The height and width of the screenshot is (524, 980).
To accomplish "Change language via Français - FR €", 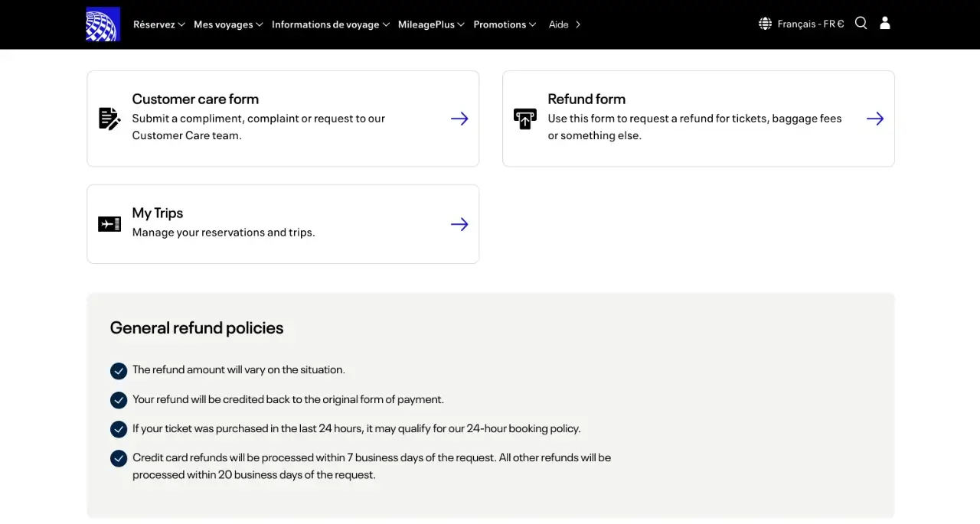I will 811,24.
